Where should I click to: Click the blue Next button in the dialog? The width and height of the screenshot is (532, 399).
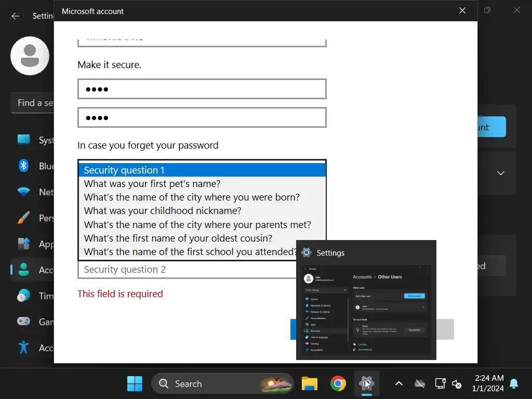pyautogui.click(x=293, y=329)
